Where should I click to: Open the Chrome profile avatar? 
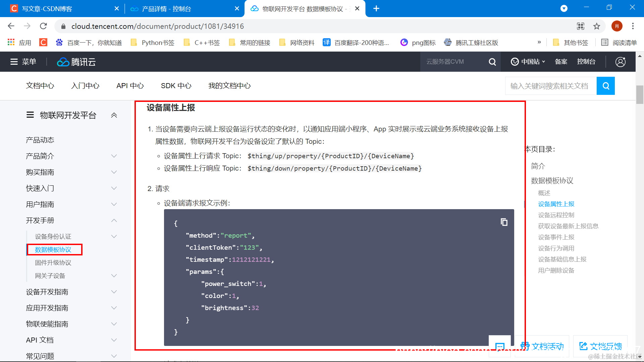(x=617, y=26)
